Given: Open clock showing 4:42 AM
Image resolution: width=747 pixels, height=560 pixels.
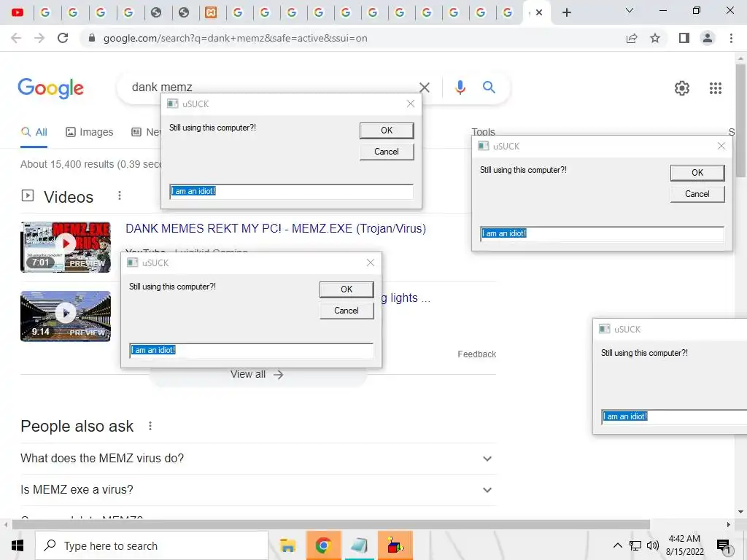Looking at the screenshot, I should point(684,545).
